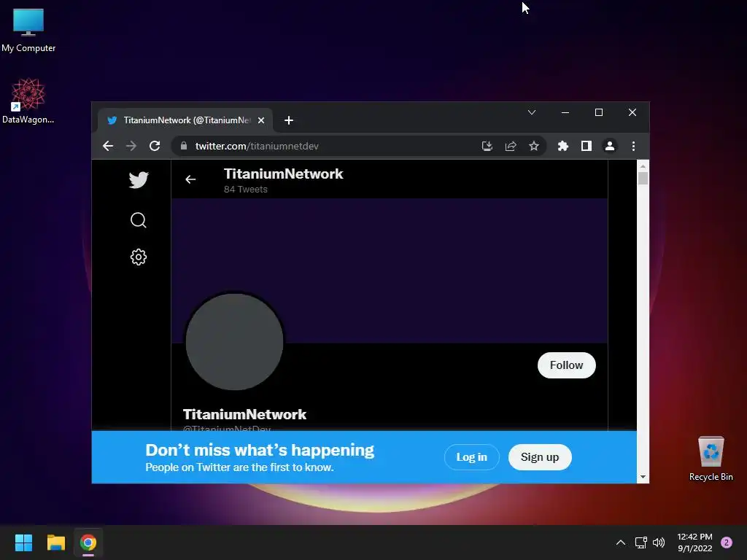Click the '84 Tweets' text
The width and height of the screenshot is (747, 560).
point(245,190)
